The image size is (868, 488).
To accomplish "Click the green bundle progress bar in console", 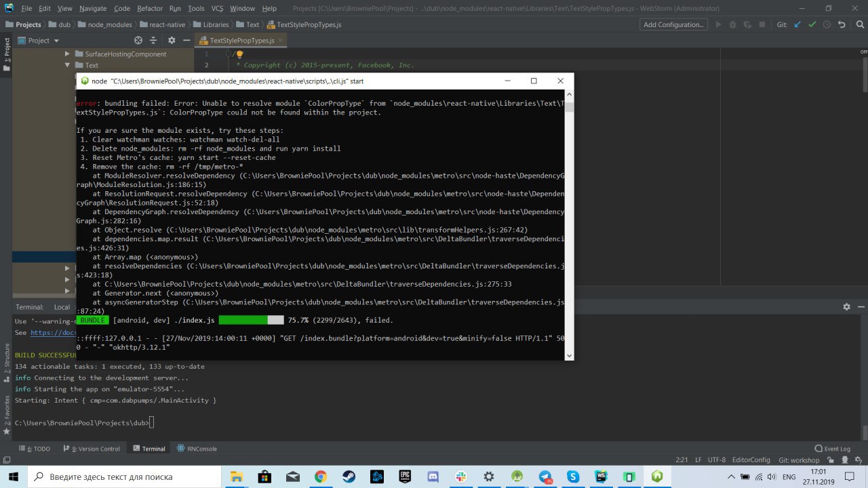I will tap(251, 320).
